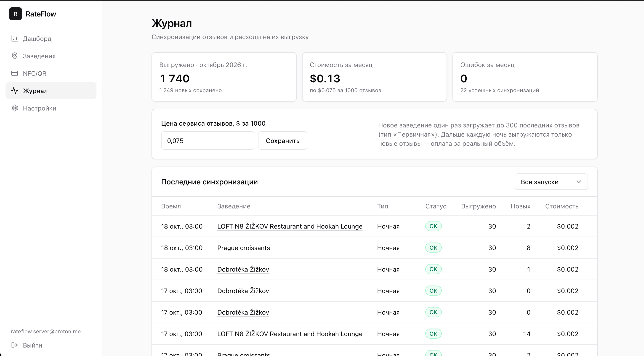Click the 1 249 новых сохранено text
The height and width of the screenshot is (356, 644).
191,90
